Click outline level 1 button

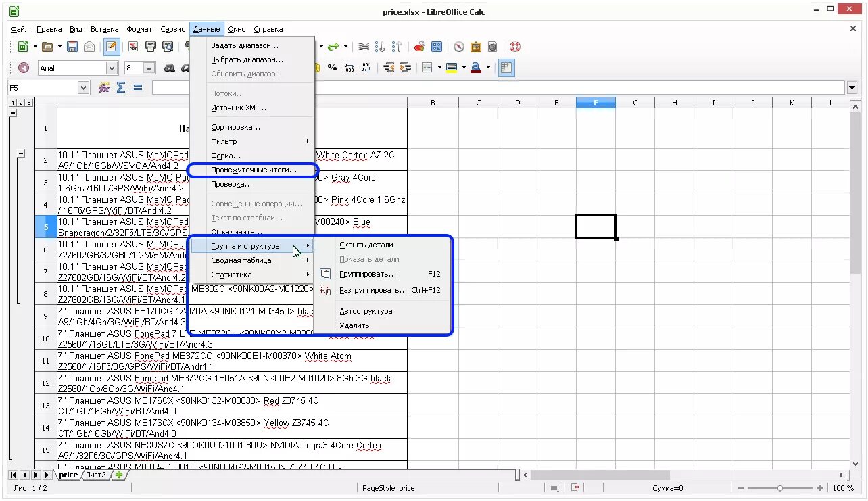click(x=12, y=103)
